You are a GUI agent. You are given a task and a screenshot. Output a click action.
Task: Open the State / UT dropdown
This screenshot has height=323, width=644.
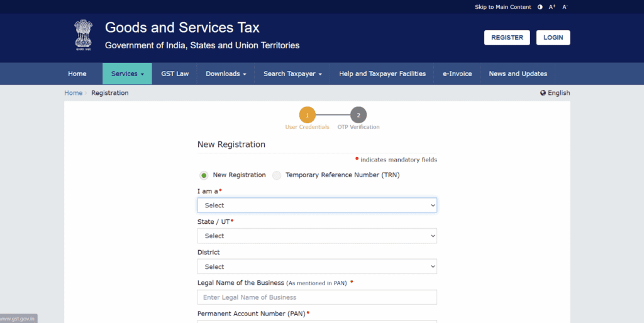(x=317, y=236)
